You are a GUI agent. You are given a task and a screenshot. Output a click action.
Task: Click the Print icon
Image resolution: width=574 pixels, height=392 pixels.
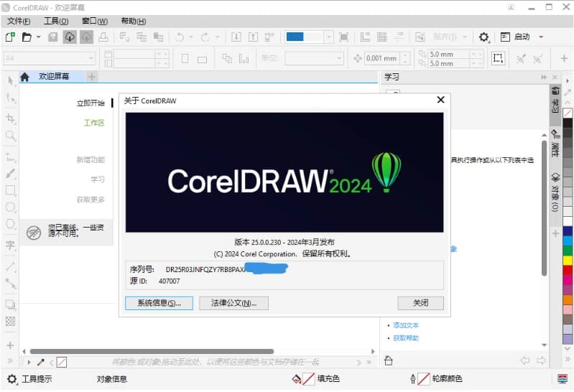(103, 37)
